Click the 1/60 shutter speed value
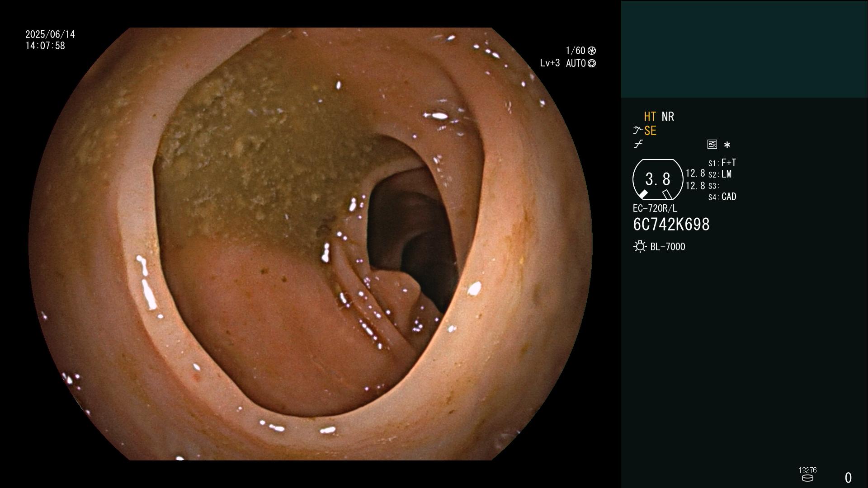This screenshot has width=868, height=488. [576, 51]
